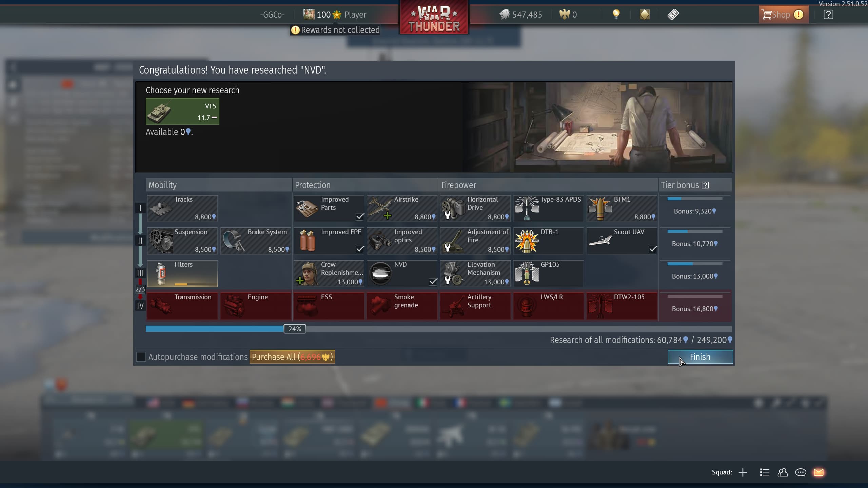Add a squad member with the plus icon
868x488 pixels.
743,472
